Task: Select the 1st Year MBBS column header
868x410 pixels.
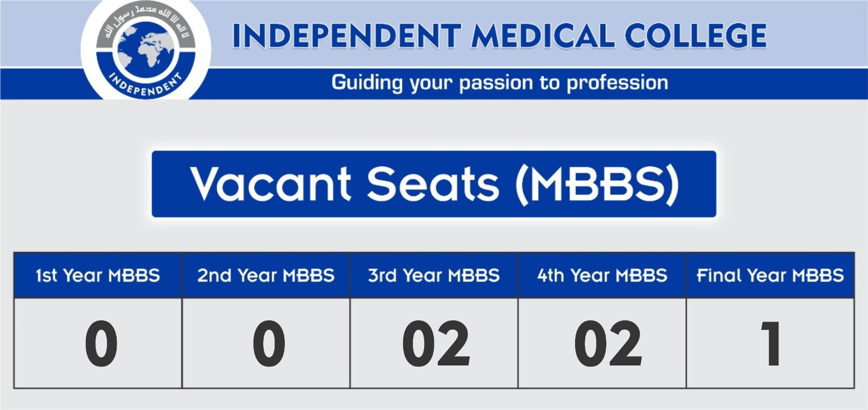Action: (x=98, y=275)
